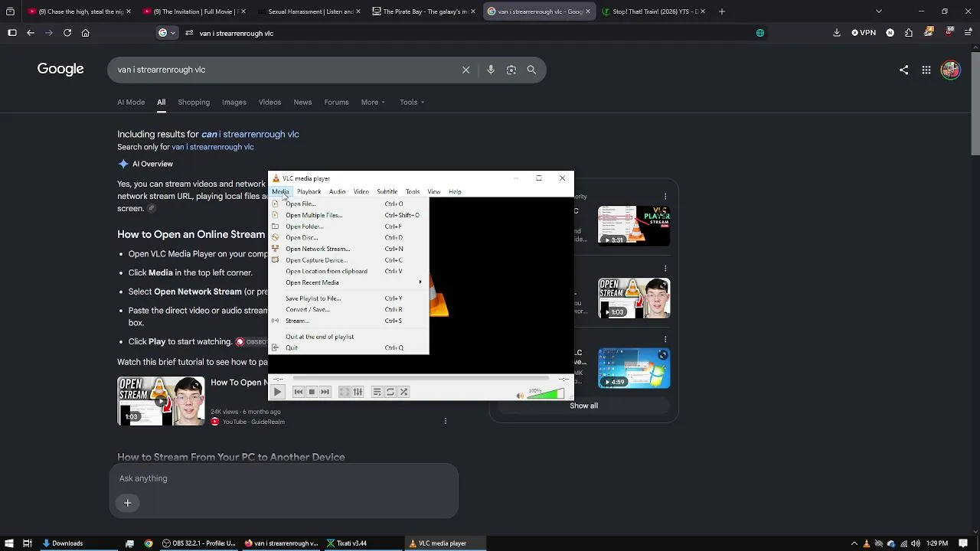Viewport: 980px width, 551px height.
Task: Click the Windows Start button
Action: pos(9,543)
